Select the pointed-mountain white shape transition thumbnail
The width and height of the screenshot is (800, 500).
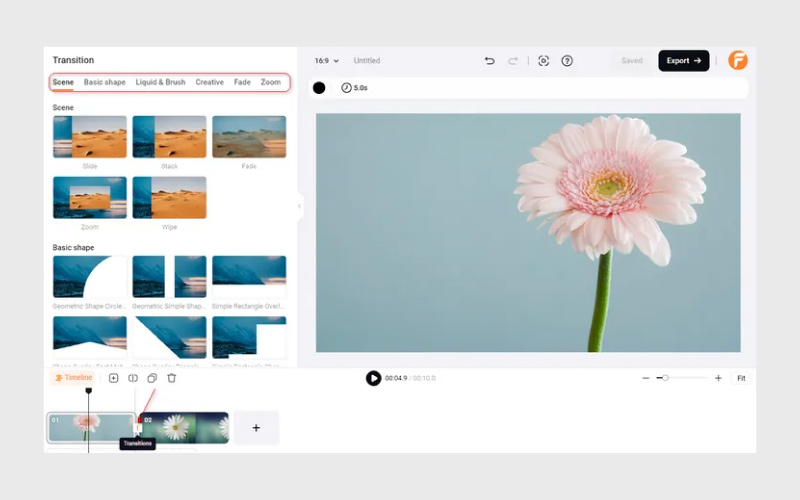[90, 337]
